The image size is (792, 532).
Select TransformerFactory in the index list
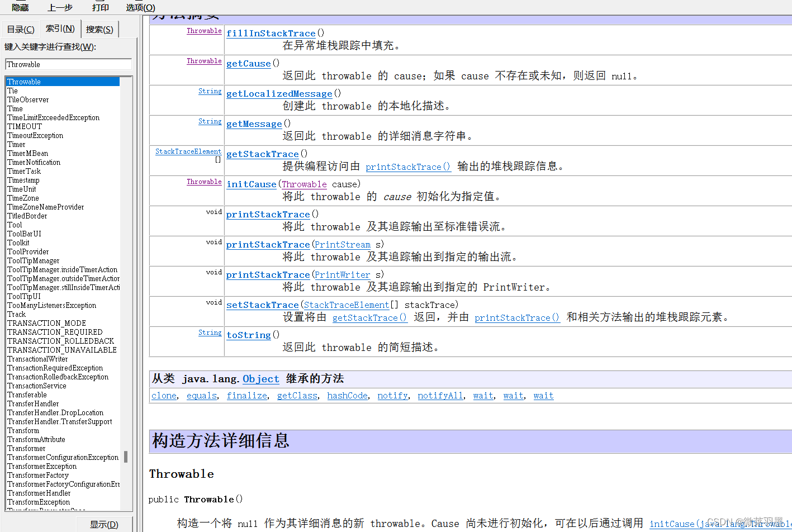pos(38,475)
